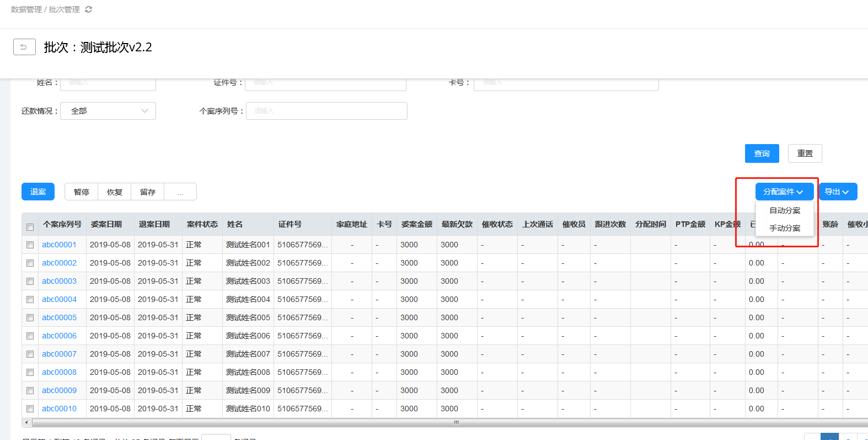Screen dimensions: 868x440
Task: Expand the 分配案件 dropdown button
Action: tap(784, 192)
